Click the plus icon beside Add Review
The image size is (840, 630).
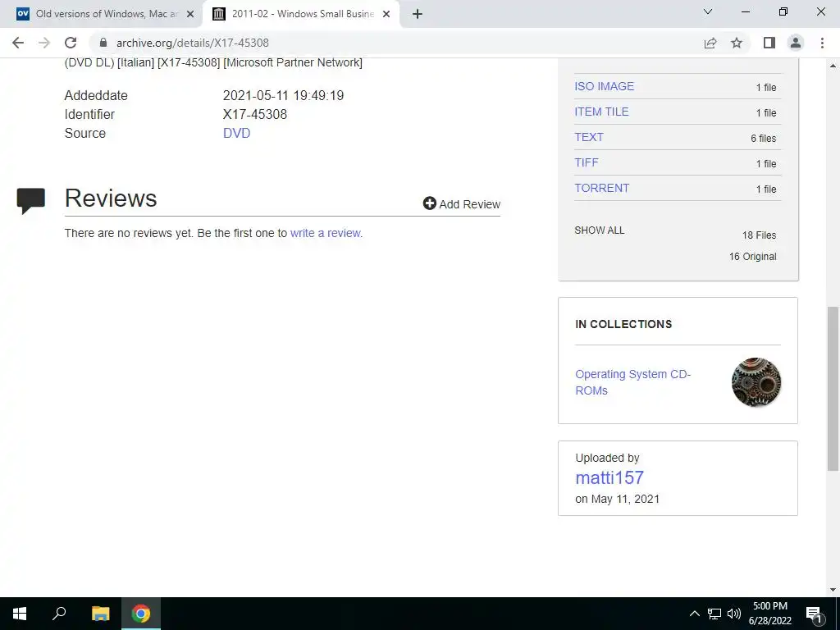click(x=429, y=203)
